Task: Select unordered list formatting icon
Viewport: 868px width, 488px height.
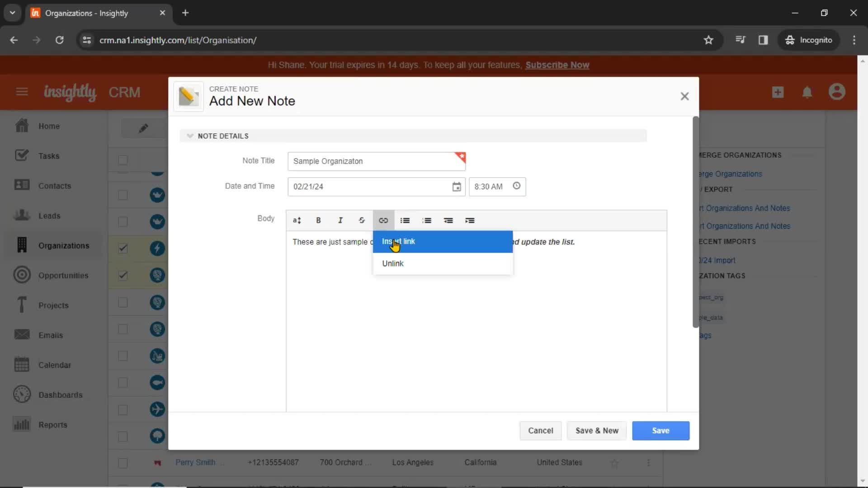Action: (x=406, y=221)
